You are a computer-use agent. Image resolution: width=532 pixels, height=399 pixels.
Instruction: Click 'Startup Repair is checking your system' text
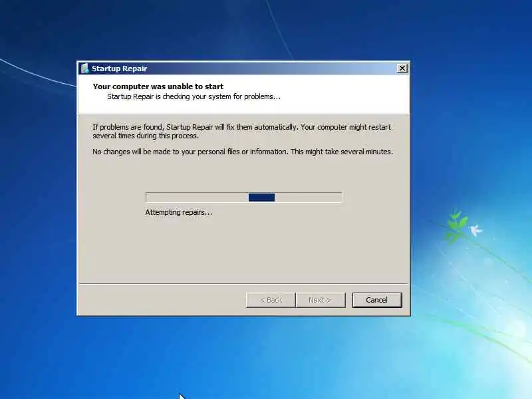point(194,96)
